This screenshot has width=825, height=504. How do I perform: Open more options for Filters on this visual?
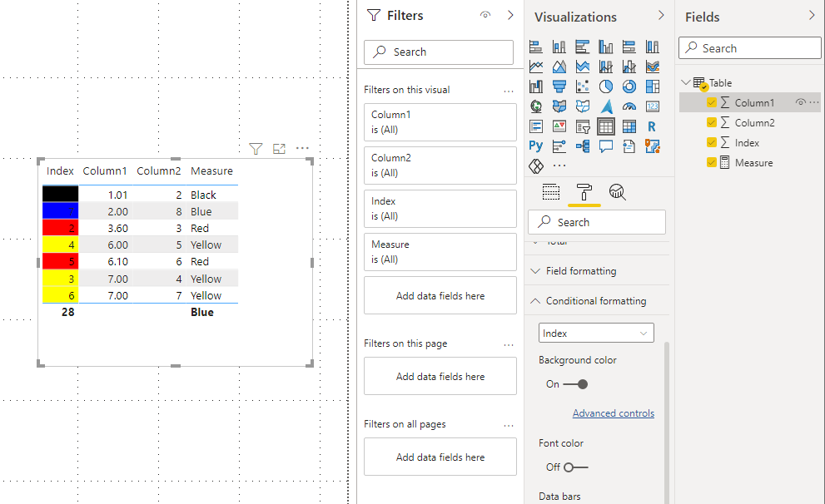[x=509, y=91]
